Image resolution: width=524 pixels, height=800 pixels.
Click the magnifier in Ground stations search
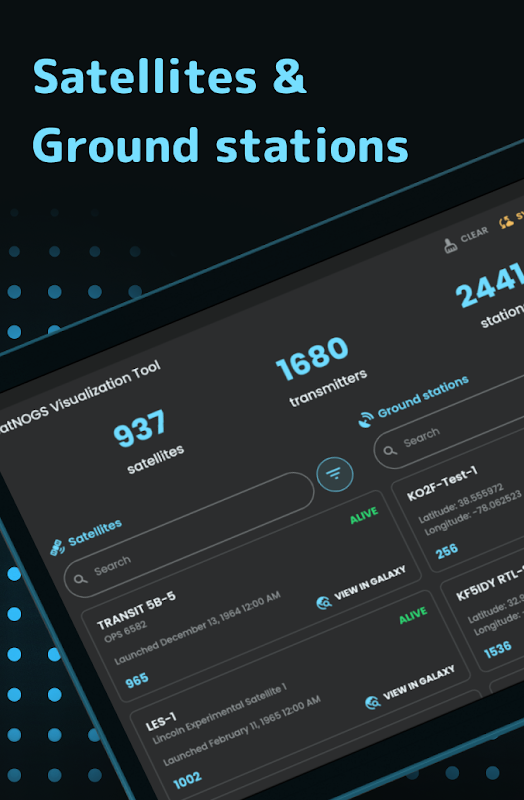pyautogui.click(x=390, y=451)
